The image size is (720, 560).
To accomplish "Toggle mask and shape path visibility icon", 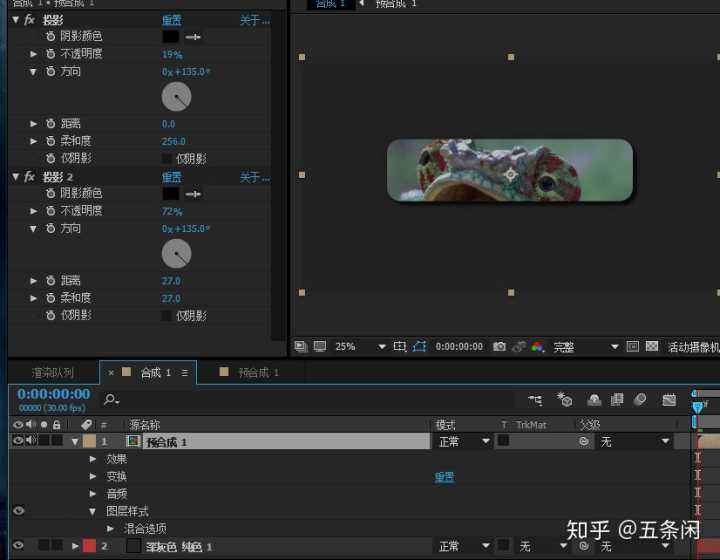I will coord(419,346).
